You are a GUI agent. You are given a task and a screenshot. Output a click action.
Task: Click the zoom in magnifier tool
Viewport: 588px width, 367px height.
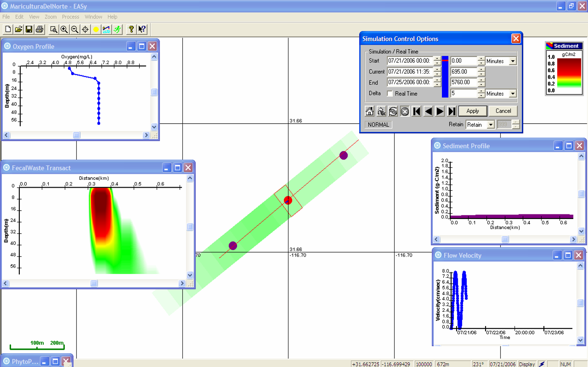point(64,29)
